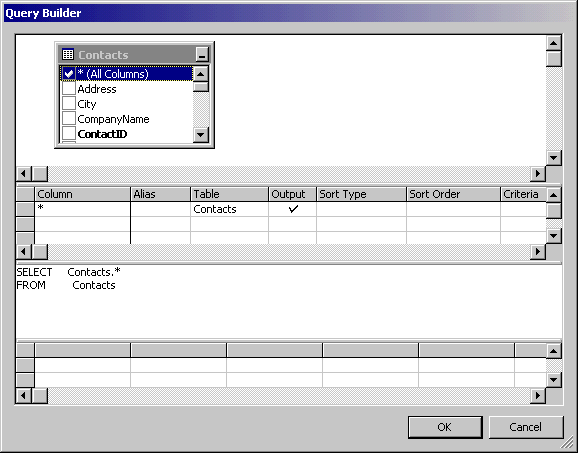Image resolution: width=578 pixels, height=453 pixels.
Task: Check the ContactID column checkbox
Action: tap(69, 133)
